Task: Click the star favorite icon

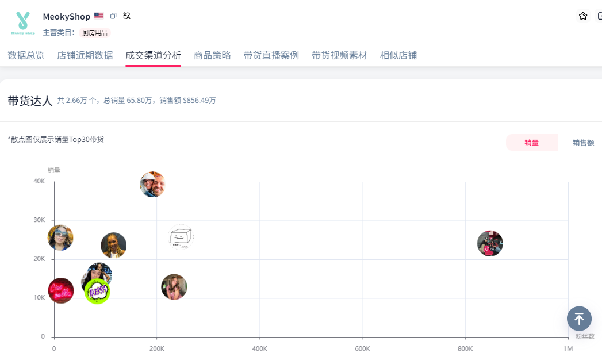Action: click(583, 16)
